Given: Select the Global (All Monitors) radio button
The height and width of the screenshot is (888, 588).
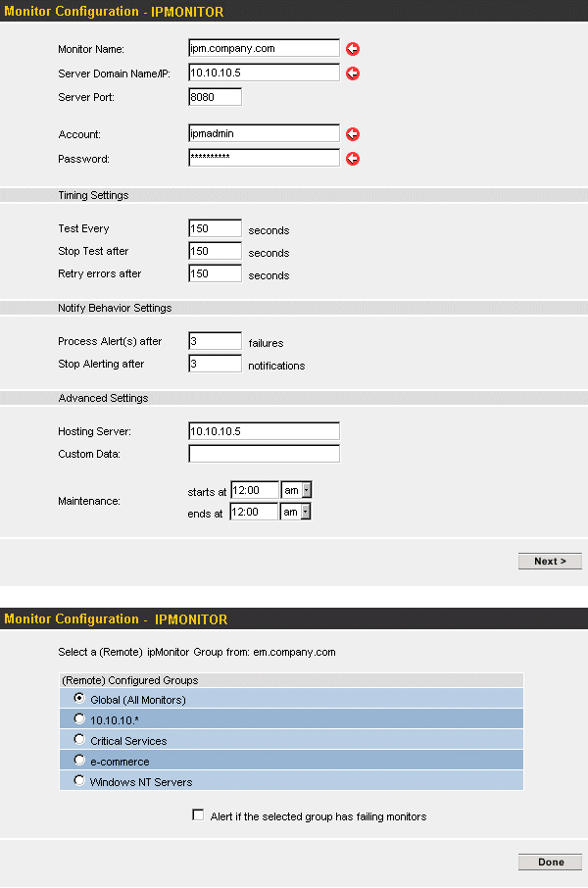Looking at the screenshot, I should tap(79, 698).
